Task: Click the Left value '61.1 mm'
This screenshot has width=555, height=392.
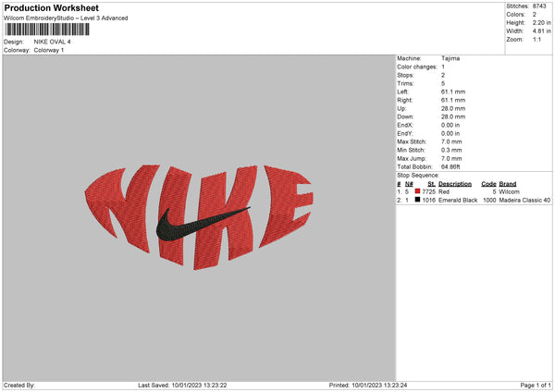Action: point(453,92)
